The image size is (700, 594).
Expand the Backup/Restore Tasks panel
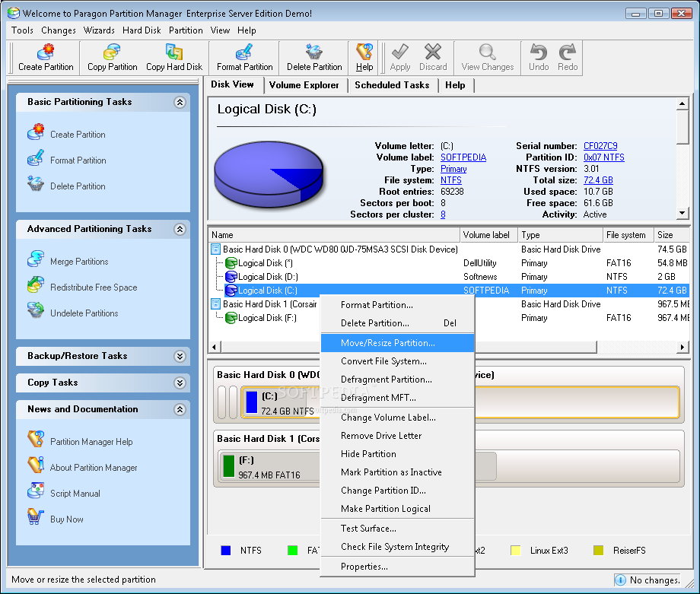coord(180,356)
